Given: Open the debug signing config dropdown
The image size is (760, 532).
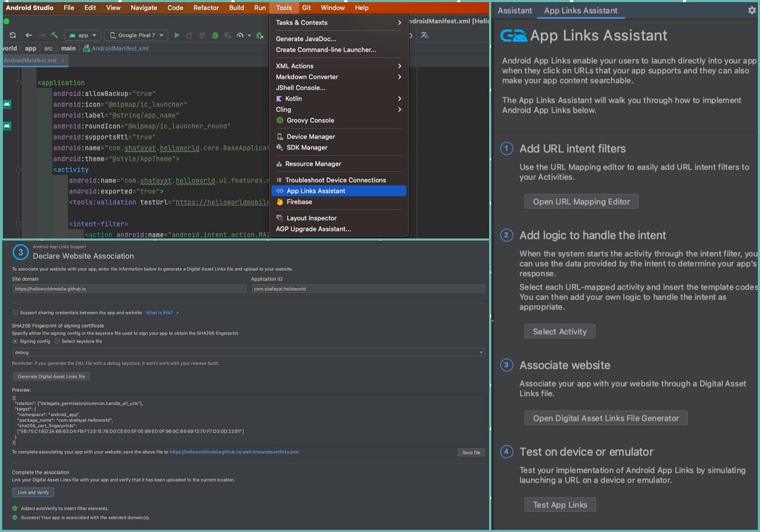Looking at the screenshot, I should coord(249,352).
